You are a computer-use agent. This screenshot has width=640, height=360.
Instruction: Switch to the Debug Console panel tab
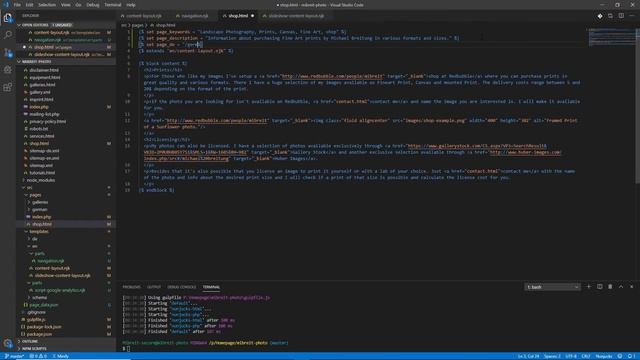click(182, 287)
